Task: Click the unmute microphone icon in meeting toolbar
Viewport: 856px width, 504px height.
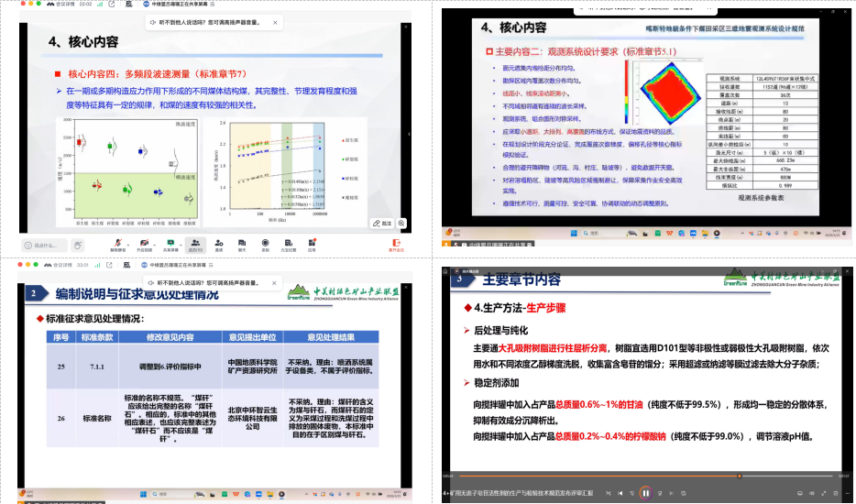Action: tap(117, 245)
